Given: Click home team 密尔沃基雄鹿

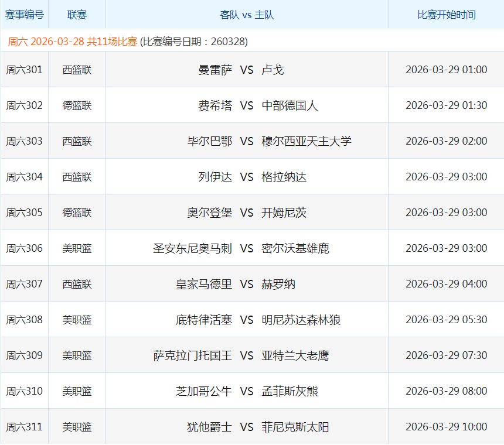Looking at the screenshot, I should [295, 248].
